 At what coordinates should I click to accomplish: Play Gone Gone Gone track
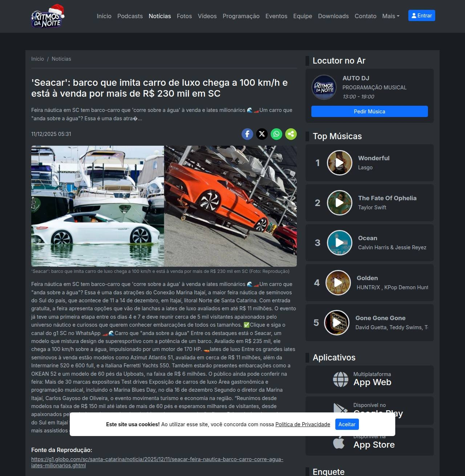[336, 323]
